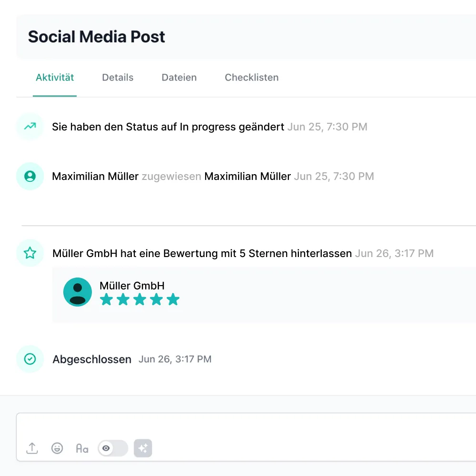The width and height of the screenshot is (476, 476).
Task: Click the Müller GmbH avatar in the review card
Action: point(77,292)
